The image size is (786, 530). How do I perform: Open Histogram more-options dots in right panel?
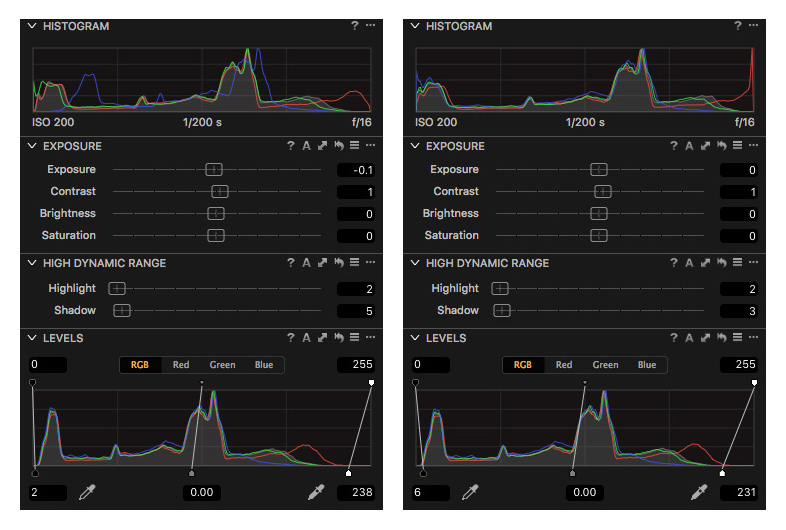[753, 25]
